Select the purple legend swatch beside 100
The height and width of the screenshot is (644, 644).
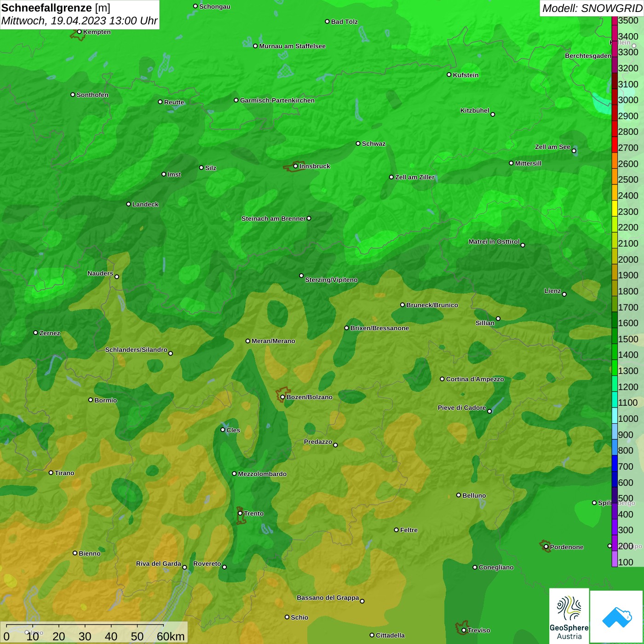pyautogui.click(x=615, y=559)
